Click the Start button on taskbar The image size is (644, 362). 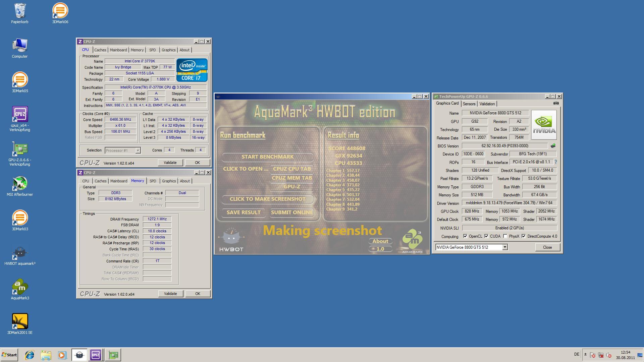tap(9, 355)
